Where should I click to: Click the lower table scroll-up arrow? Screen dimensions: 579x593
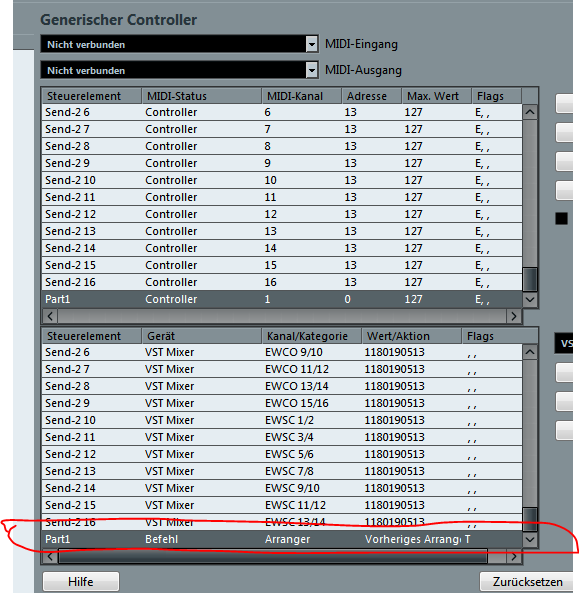click(530, 352)
